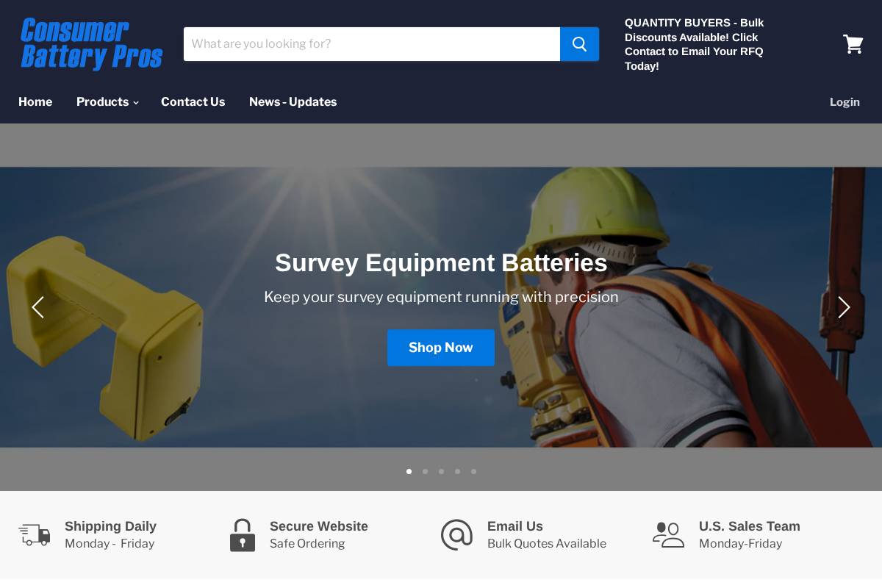The width and height of the screenshot is (882, 588).
Task: Click the Shop Now button
Action: click(x=441, y=348)
